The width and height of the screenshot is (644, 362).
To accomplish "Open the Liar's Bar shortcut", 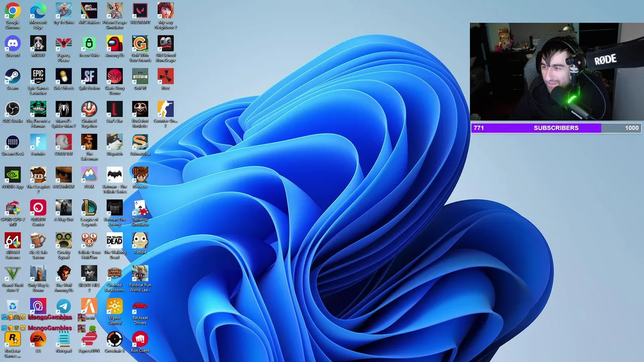I will pyautogui.click(x=115, y=109).
